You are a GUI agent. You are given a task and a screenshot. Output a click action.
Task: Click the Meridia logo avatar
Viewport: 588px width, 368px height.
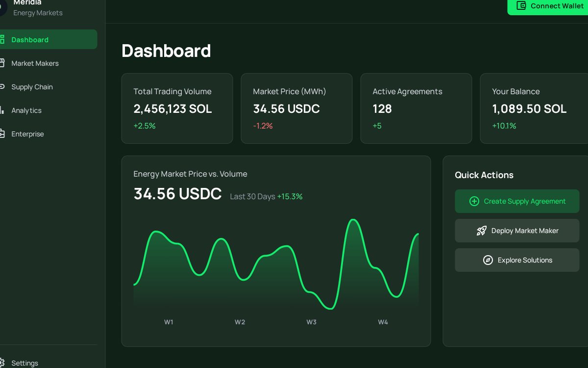coord(1,7)
